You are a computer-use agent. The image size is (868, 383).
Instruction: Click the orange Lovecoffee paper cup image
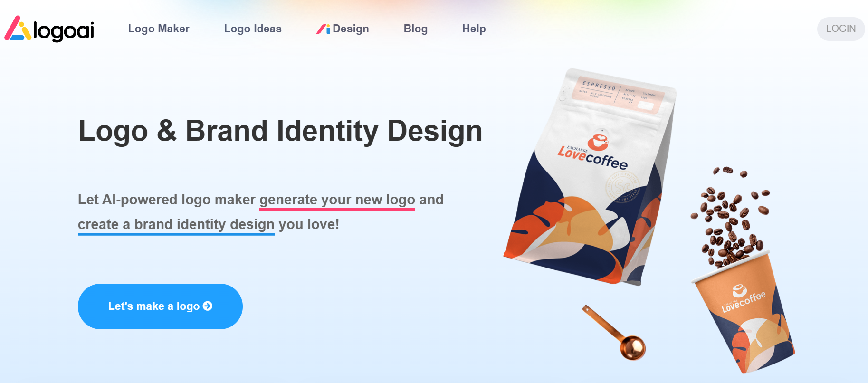coord(743,312)
